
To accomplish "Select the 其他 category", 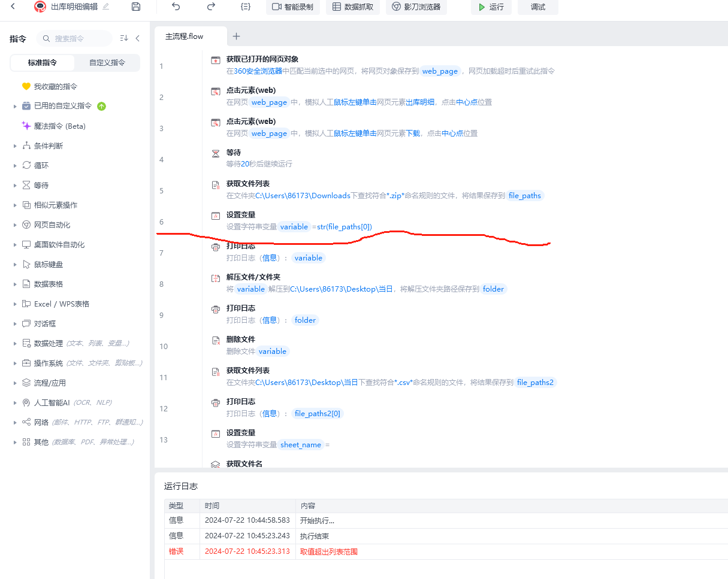I will (41, 442).
